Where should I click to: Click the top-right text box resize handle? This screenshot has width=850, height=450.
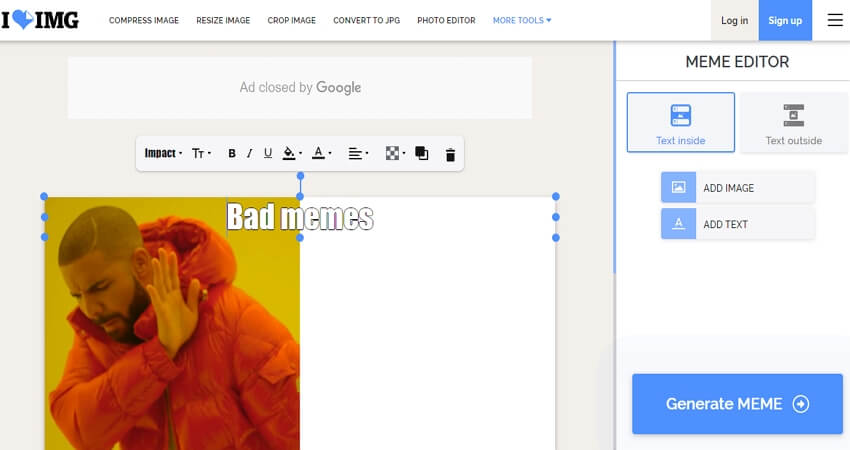click(556, 196)
